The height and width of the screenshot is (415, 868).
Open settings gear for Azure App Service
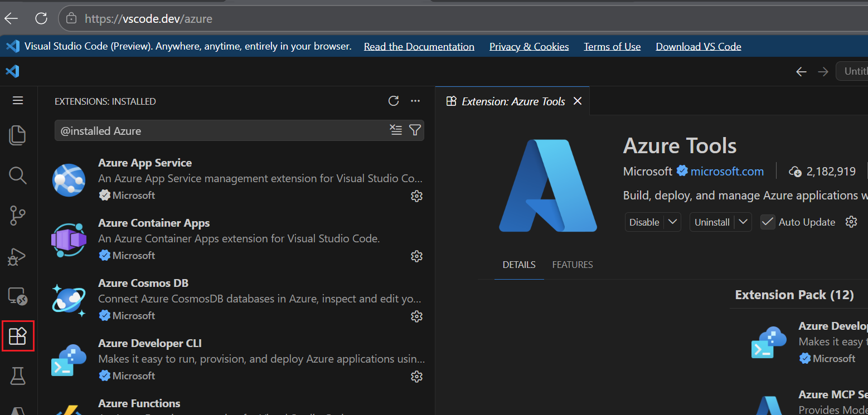[416, 196]
